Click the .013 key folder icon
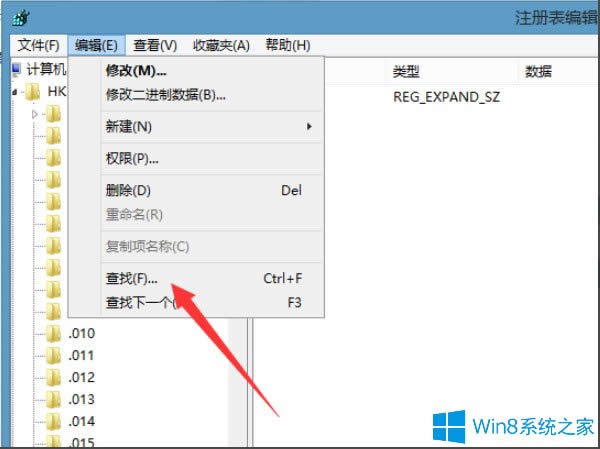Image resolution: width=600 pixels, height=449 pixels. pyautogui.click(x=54, y=399)
